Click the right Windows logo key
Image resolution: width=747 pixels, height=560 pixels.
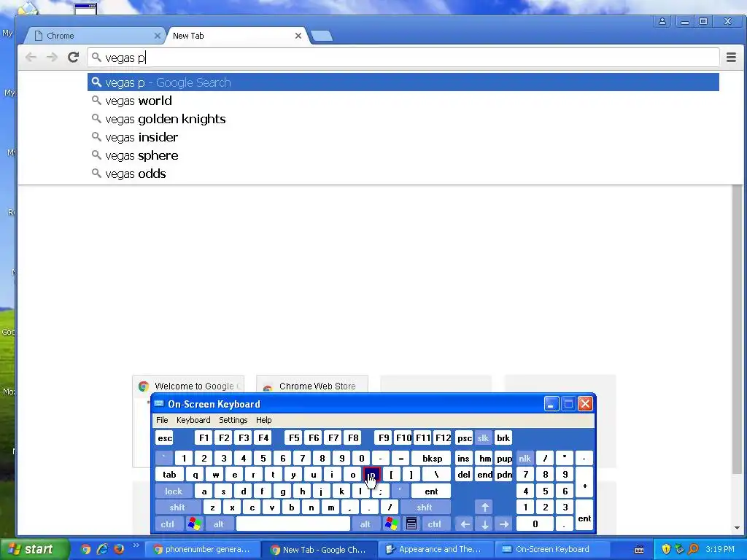coord(392,524)
